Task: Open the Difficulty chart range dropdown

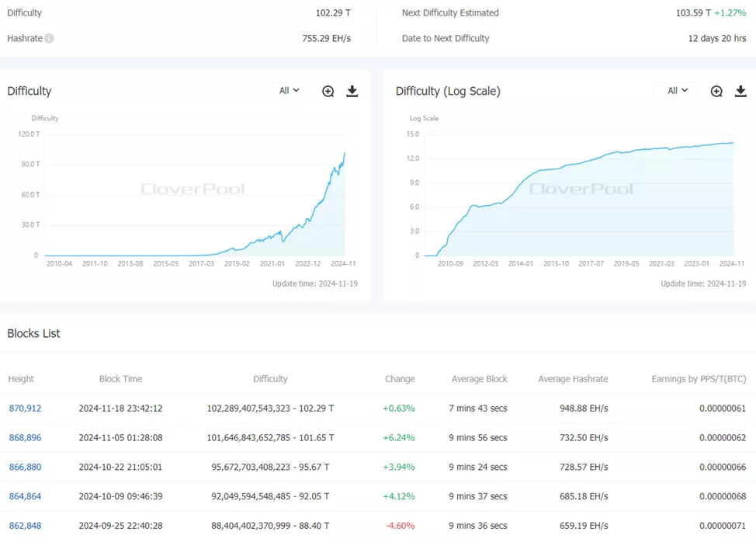Action: coord(288,91)
